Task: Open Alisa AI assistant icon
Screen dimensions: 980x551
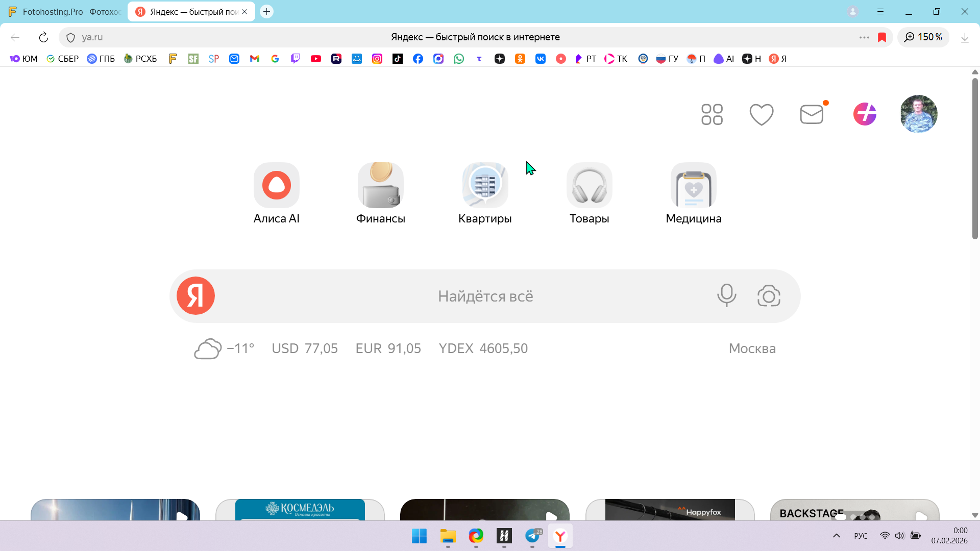Action: click(x=276, y=185)
